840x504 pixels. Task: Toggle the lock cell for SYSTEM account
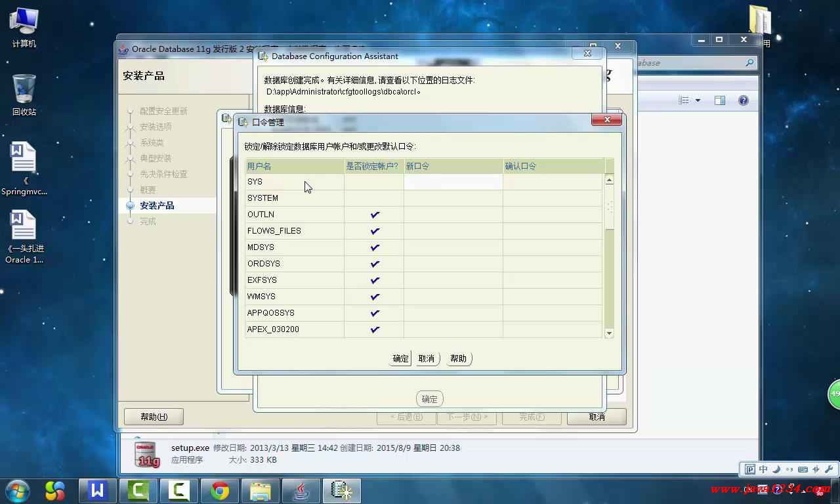(x=374, y=198)
